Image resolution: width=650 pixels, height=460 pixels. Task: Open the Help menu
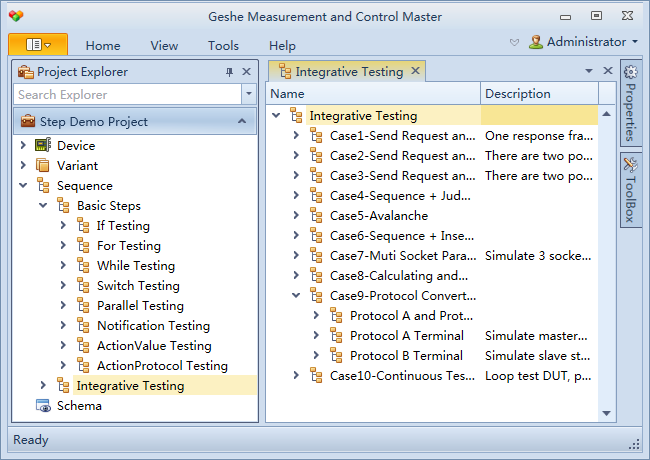282,45
